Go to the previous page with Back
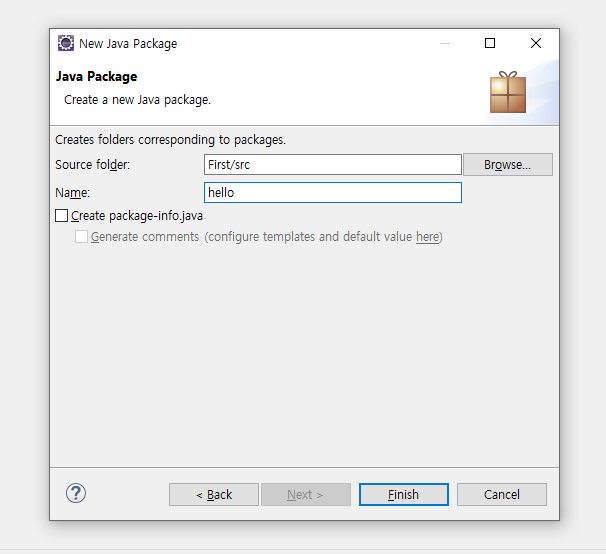606x554 pixels. click(x=214, y=494)
